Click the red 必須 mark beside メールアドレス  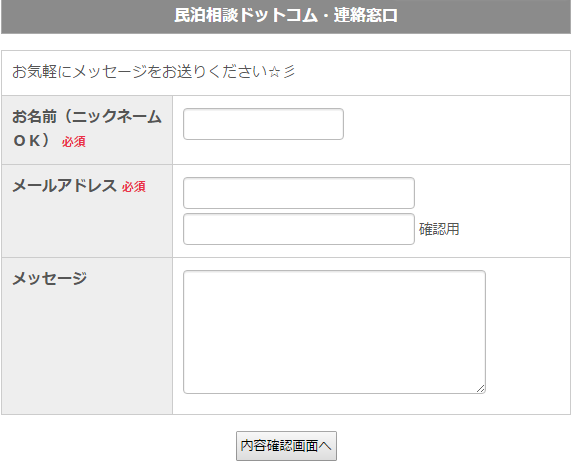(x=134, y=187)
